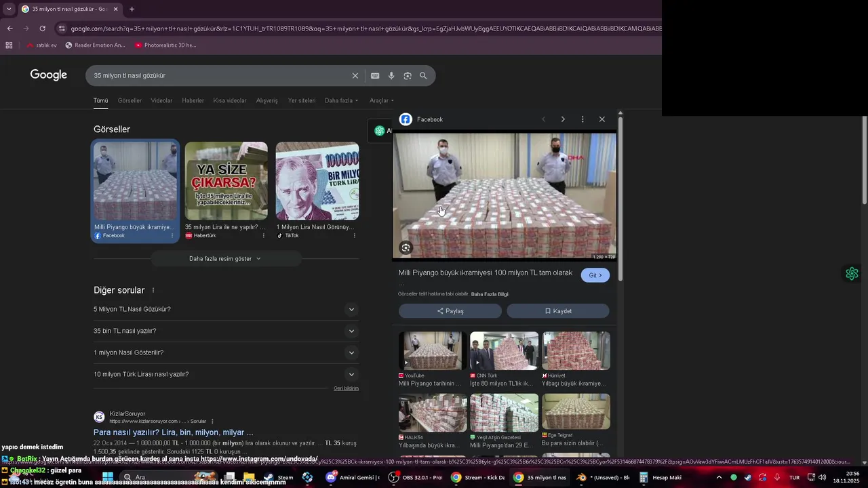Click the image preview panel scrollbar
This screenshot has width=868, height=488.
[x=620, y=197]
